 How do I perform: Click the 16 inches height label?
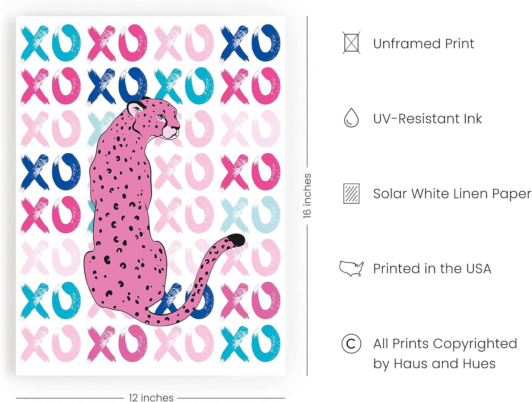[x=307, y=196]
